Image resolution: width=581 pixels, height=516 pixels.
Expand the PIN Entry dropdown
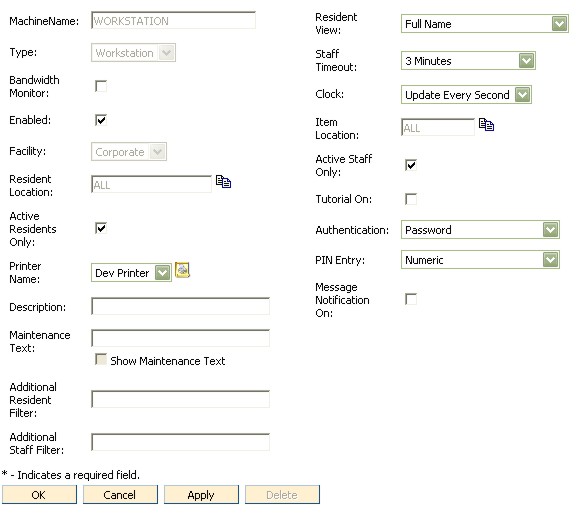(x=480, y=260)
